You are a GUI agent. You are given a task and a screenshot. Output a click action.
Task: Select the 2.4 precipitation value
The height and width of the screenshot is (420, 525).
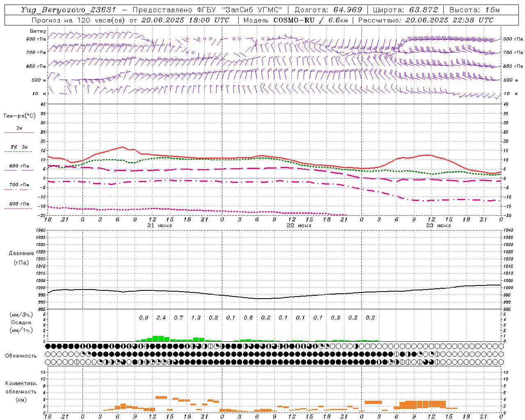(161, 317)
